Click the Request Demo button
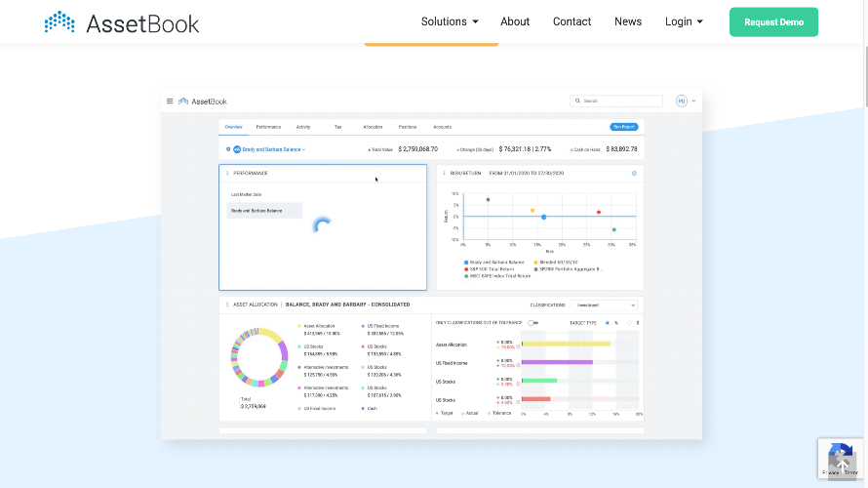 [x=773, y=22]
